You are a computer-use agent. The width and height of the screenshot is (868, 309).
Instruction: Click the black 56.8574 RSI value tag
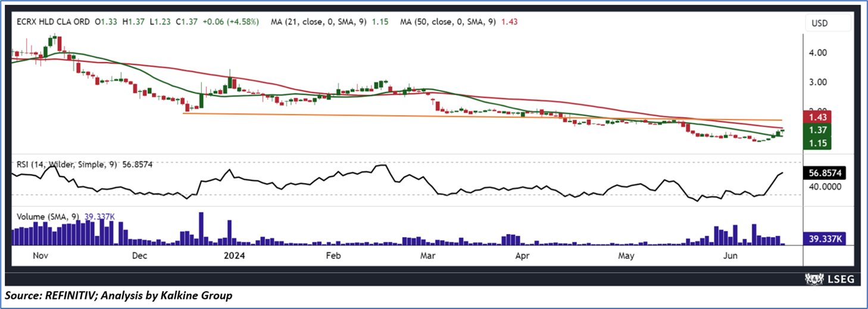tap(825, 173)
